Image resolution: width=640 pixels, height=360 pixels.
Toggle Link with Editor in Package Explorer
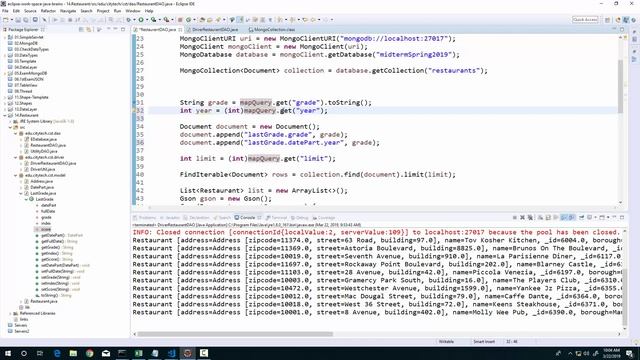coord(88,29)
